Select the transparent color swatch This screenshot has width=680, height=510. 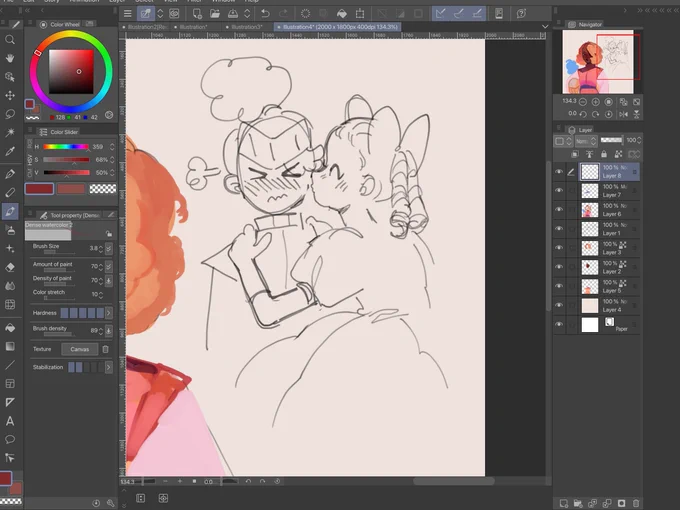pyautogui.click(x=103, y=189)
